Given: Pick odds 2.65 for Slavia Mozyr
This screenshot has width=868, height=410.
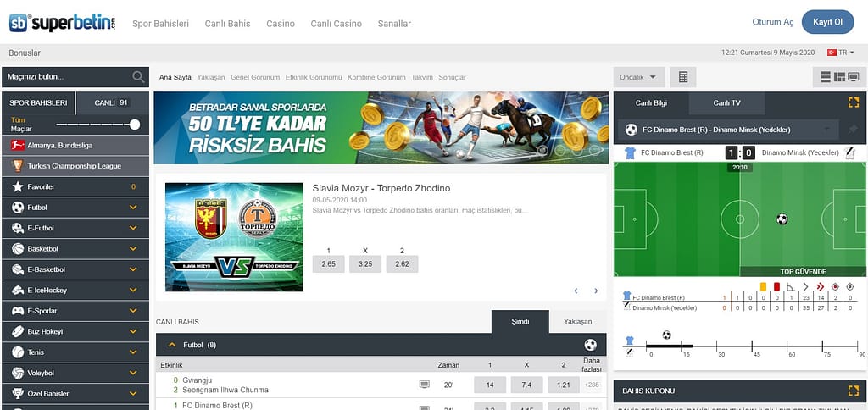Looking at the screenshot, I should coord(328,264).
